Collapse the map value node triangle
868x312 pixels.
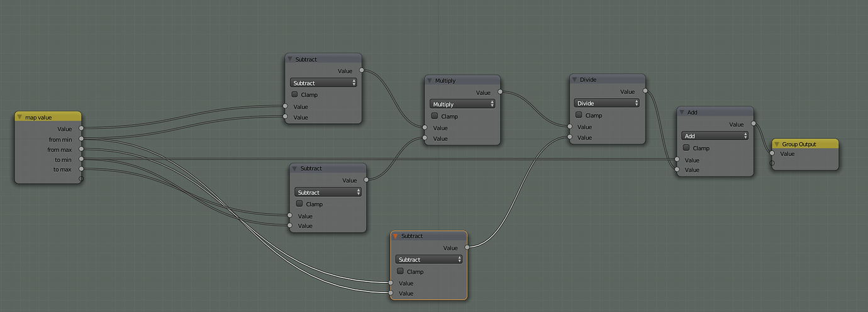[x=20, y=117]
